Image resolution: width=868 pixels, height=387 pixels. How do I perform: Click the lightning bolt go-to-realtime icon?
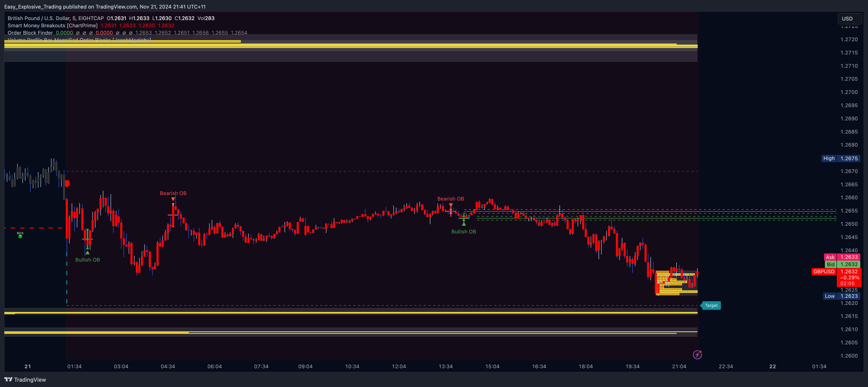tap(697, 355)
